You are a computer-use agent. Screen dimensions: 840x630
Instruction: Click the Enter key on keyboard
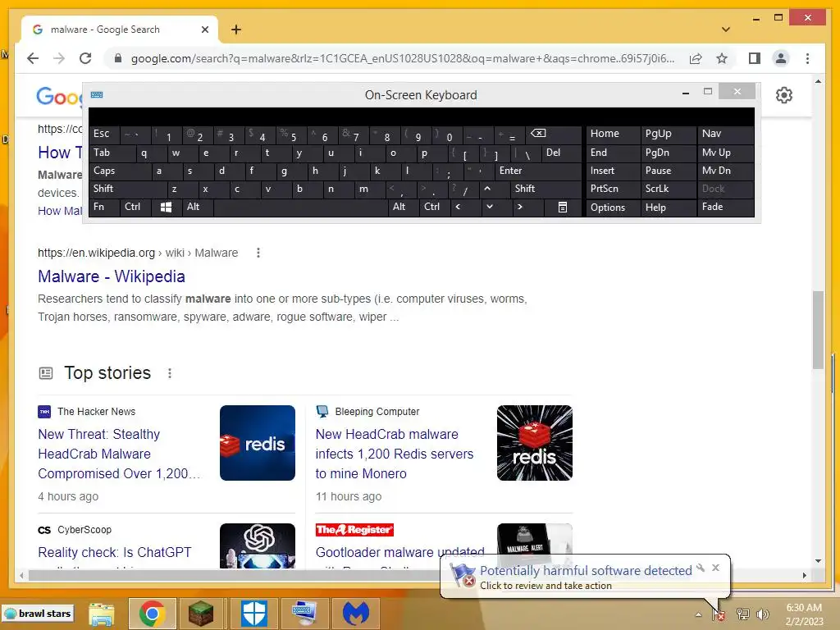(538, 171)
